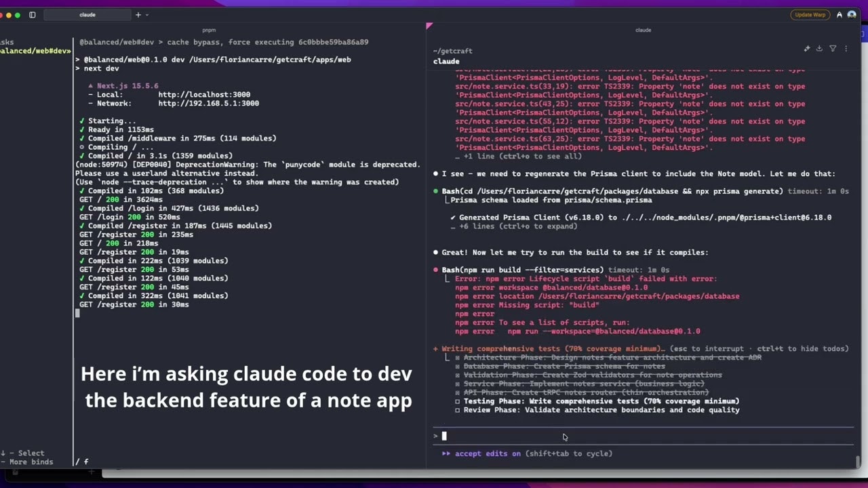Click 'Compiled in 322ms (1041 modules)' line
The image size is (868, 488).
(x=154, y=296)
